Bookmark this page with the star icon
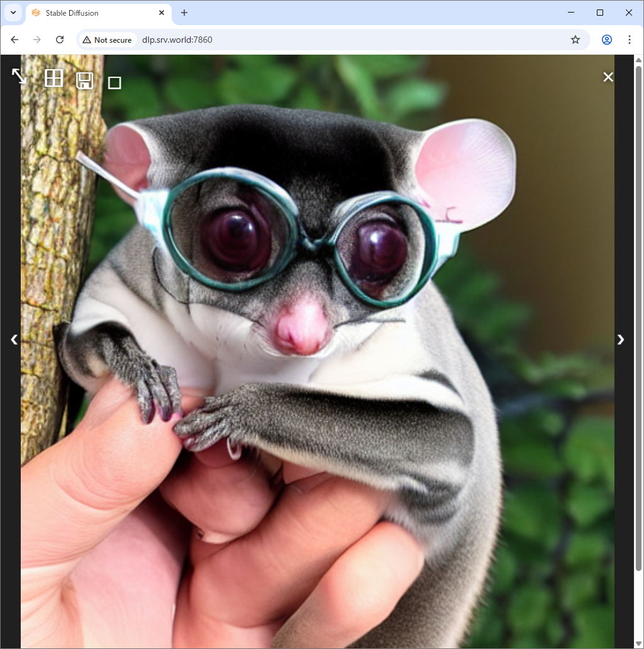The width and height of the screenshot is (644, 649). (x=575, y=40)
